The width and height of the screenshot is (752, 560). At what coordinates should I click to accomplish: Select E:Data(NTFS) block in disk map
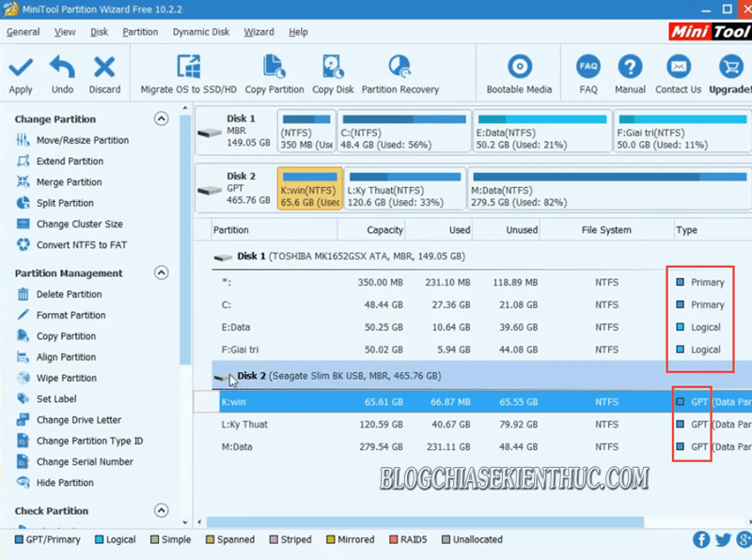coord(542,132)
